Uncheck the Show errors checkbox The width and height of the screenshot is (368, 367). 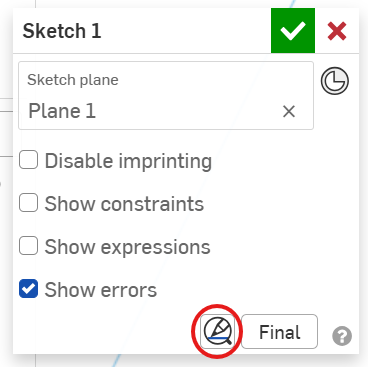pos(28,289)
